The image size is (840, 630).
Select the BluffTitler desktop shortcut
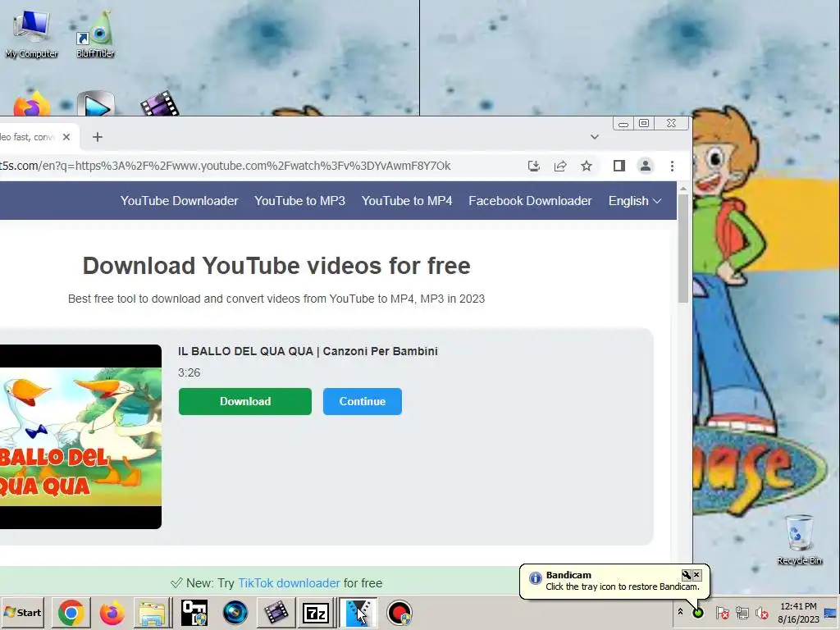pos(95,34)
